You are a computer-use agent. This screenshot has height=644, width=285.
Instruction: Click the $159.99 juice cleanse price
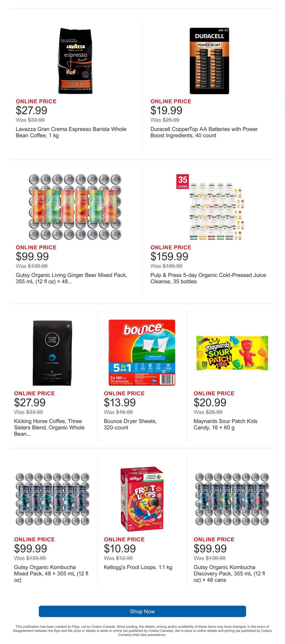pos(169,256)
